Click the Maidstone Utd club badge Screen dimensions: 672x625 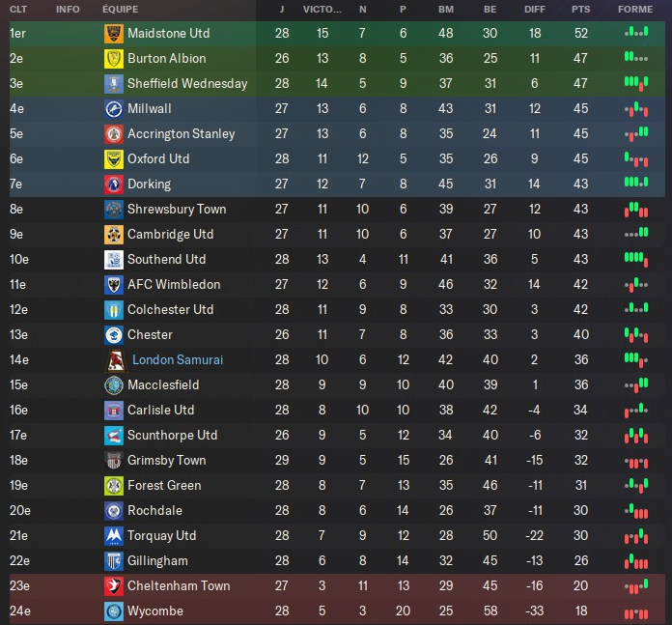pos(114,34)
